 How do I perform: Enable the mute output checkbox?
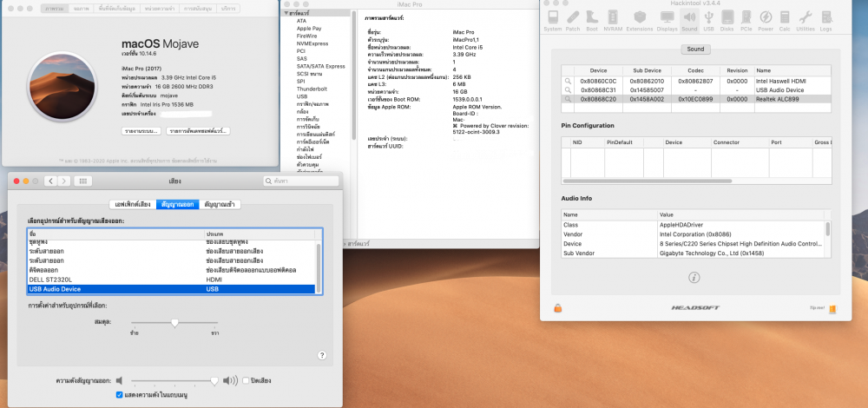pyautogui.click(x=246, y=381)
